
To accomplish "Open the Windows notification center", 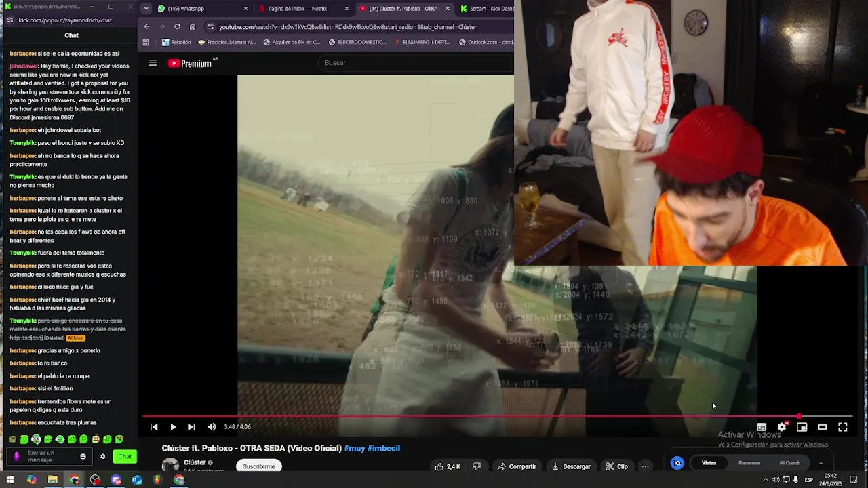I will tap(854, 480).
